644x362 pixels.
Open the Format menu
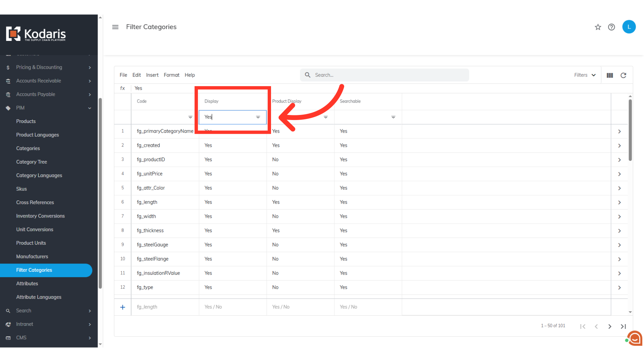point(171,75)
